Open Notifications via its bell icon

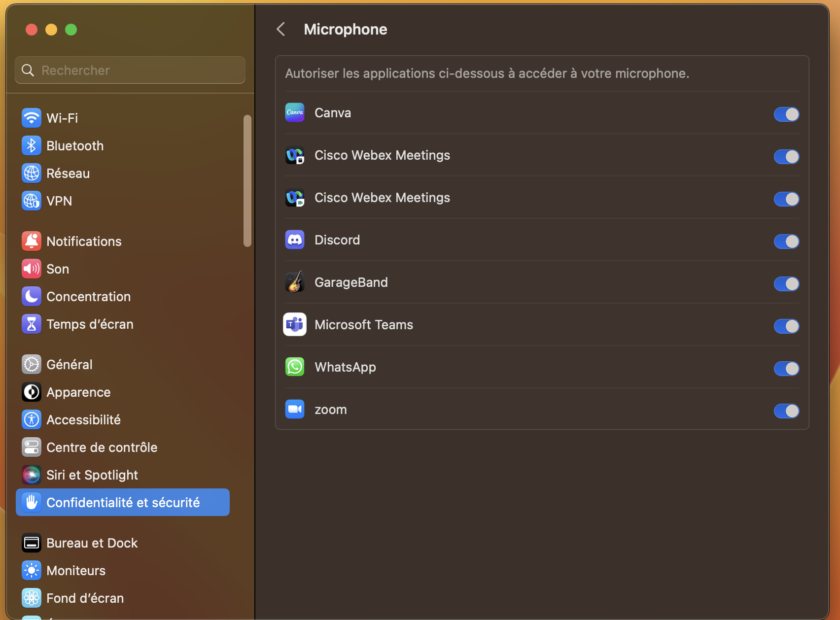click(x=32, y=241)
